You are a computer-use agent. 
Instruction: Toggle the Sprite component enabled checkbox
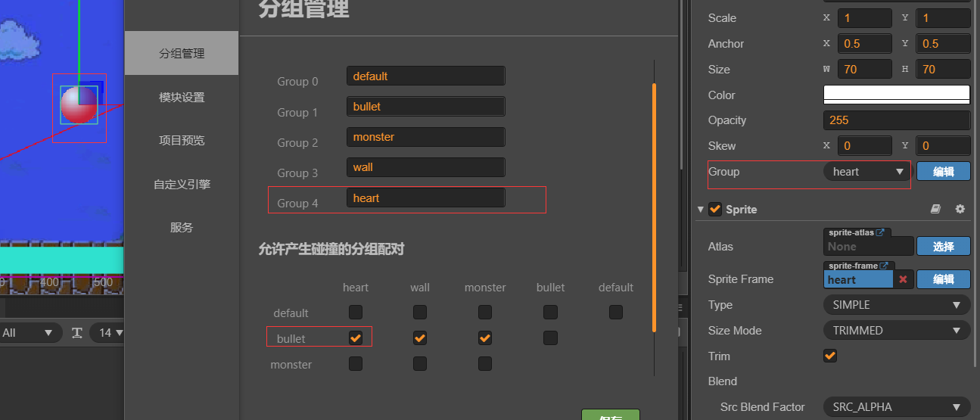715,209
